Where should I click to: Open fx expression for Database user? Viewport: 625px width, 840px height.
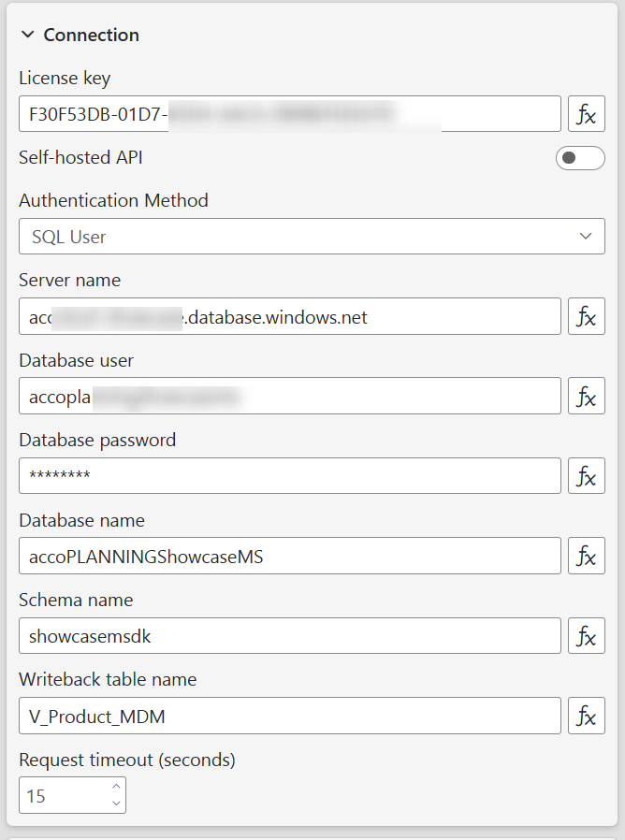[x=587, y=396]
